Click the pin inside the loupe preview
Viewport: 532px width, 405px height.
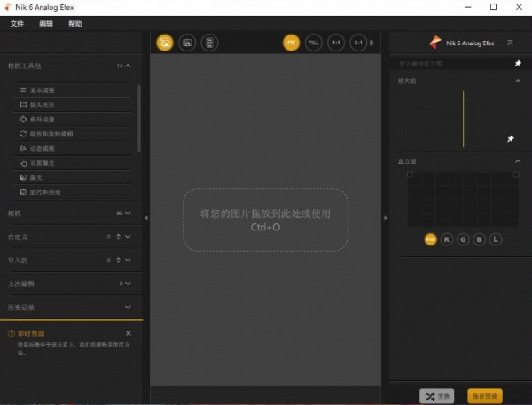511,139
